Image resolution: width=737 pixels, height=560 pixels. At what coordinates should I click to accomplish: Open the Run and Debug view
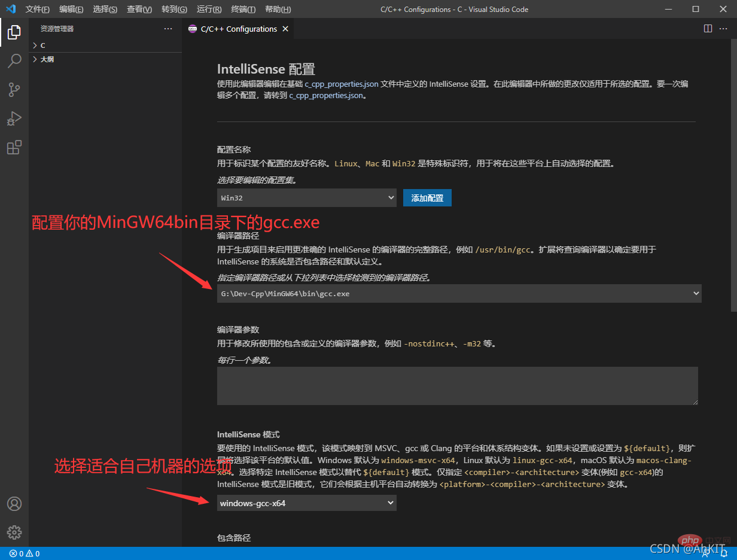14,118
